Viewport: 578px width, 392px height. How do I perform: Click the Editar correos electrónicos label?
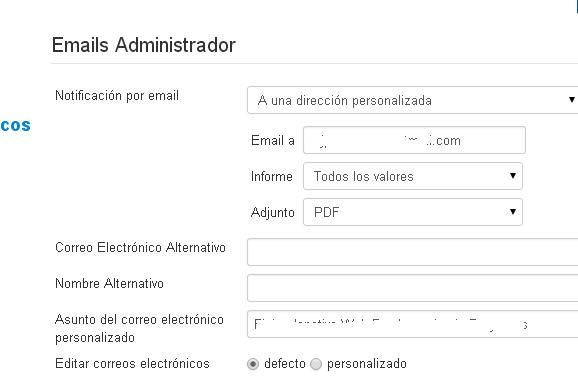132,364
